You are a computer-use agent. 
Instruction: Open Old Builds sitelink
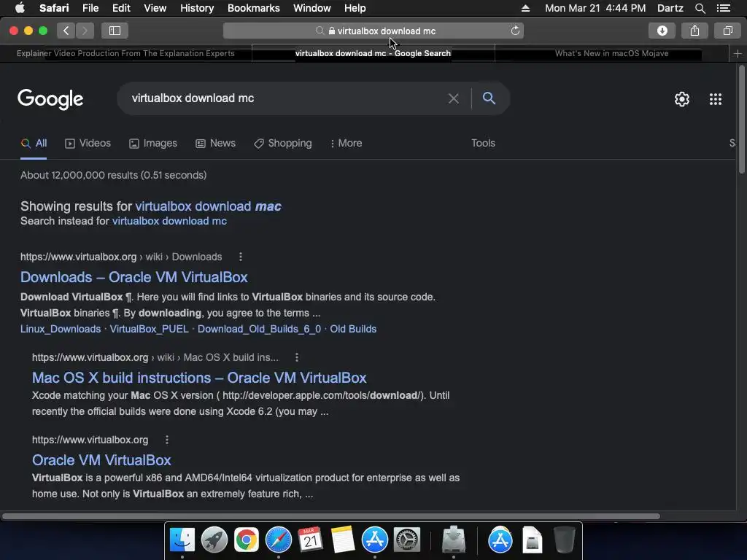353,329
